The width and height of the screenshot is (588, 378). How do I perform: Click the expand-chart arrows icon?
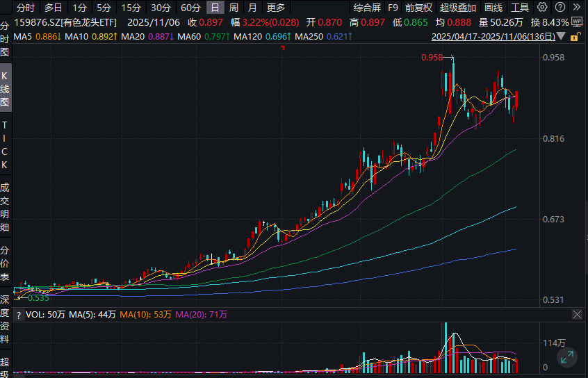568,358
